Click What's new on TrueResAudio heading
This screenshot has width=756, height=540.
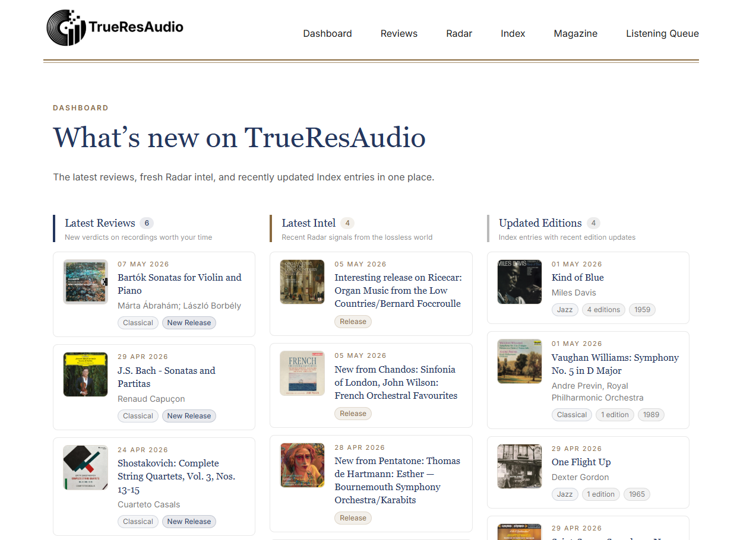[239, 138]
